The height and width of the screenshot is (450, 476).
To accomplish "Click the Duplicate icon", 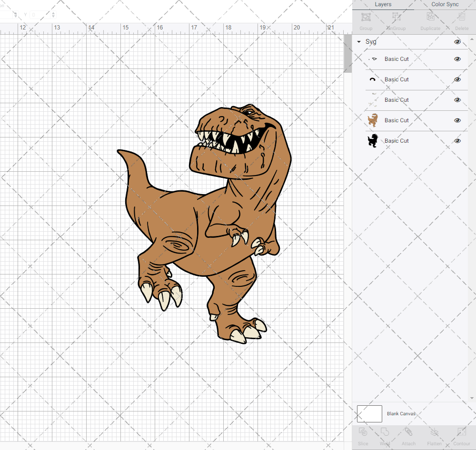I will 430,17.
